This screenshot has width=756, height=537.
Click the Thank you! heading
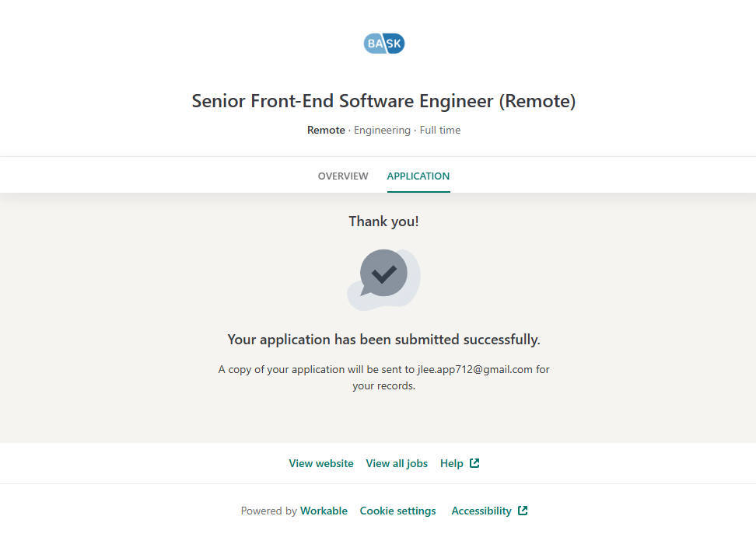coord(383,221)
